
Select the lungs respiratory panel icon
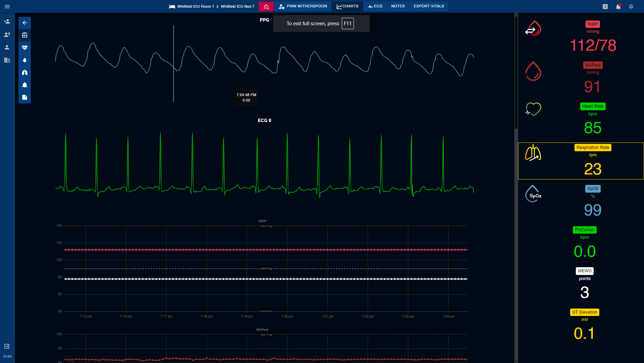click(25, 72)
